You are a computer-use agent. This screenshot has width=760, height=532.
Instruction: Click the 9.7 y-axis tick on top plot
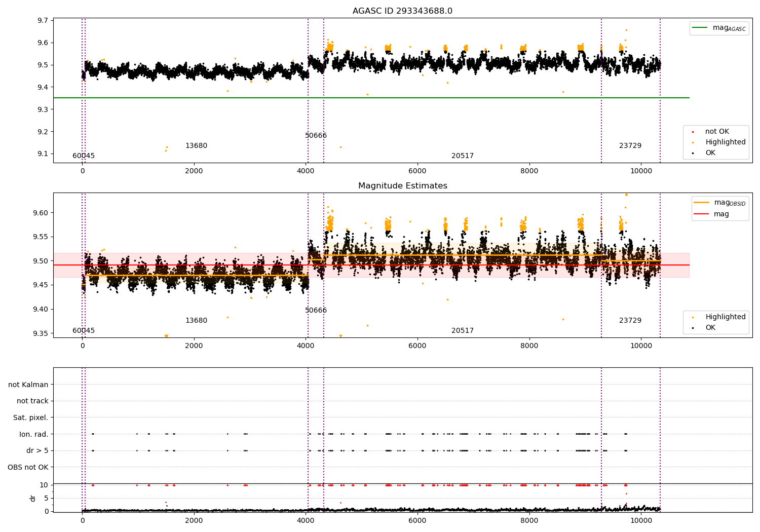click(x=43, y=21)
